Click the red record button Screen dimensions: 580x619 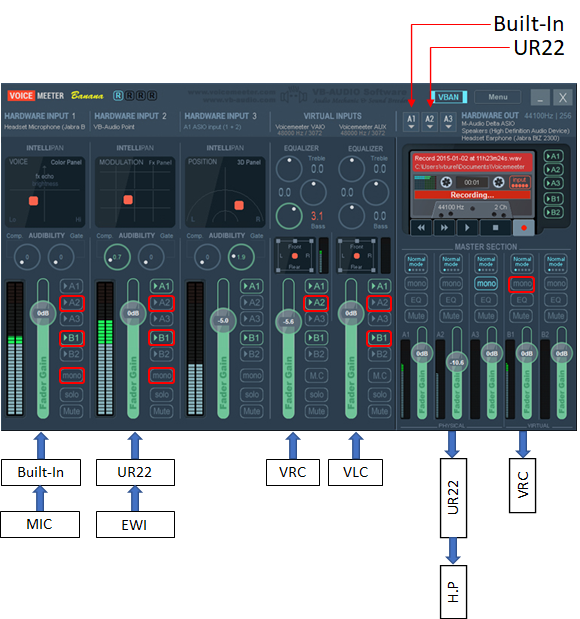tap(524, 227)
